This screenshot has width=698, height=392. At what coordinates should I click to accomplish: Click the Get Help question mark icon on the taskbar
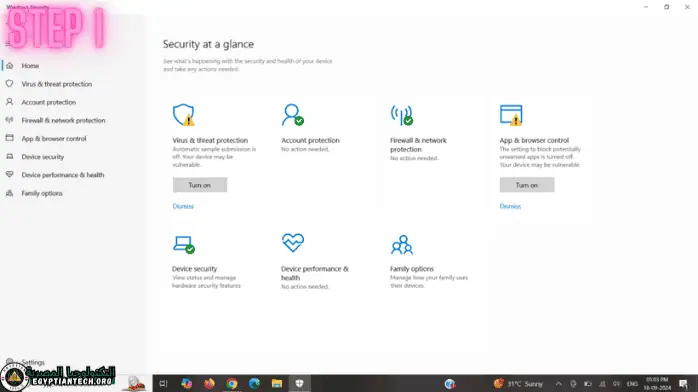(x=450, y=384)
